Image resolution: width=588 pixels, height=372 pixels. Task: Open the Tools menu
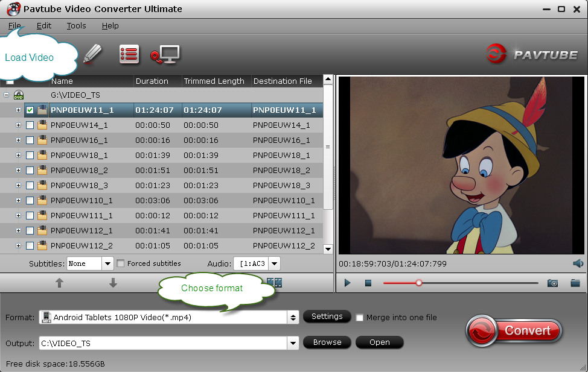77,25
